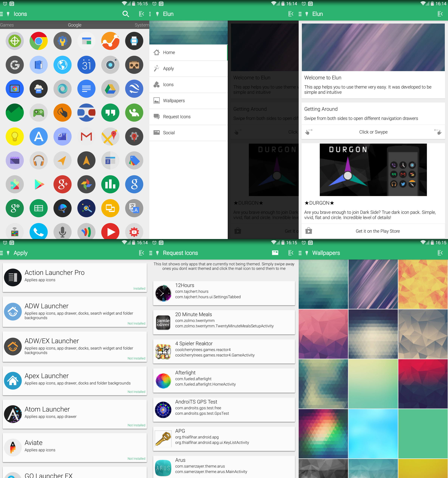Apply theme to Action Launcher Pro

(x=74, y=277)
